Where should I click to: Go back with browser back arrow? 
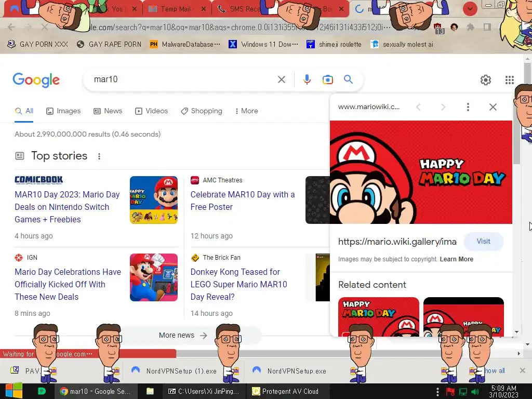pyautogui.click(x=11, y=27)
